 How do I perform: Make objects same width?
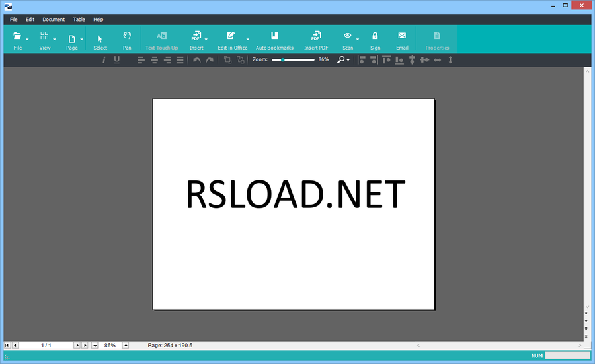pos(438,60)
